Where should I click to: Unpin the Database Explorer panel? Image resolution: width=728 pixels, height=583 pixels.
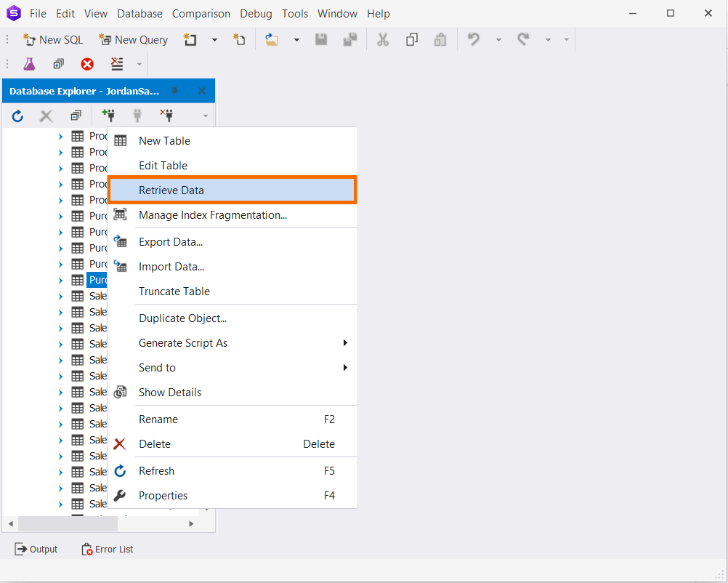coord(174,90)
